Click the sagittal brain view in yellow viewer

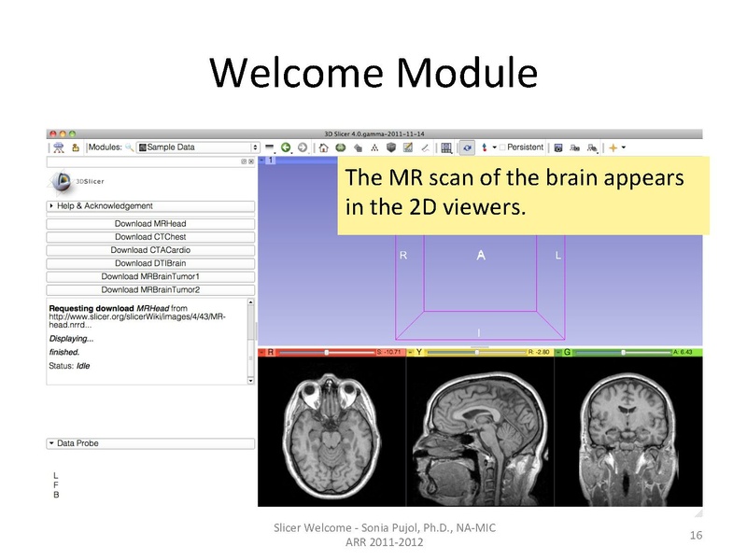point(480,432)
